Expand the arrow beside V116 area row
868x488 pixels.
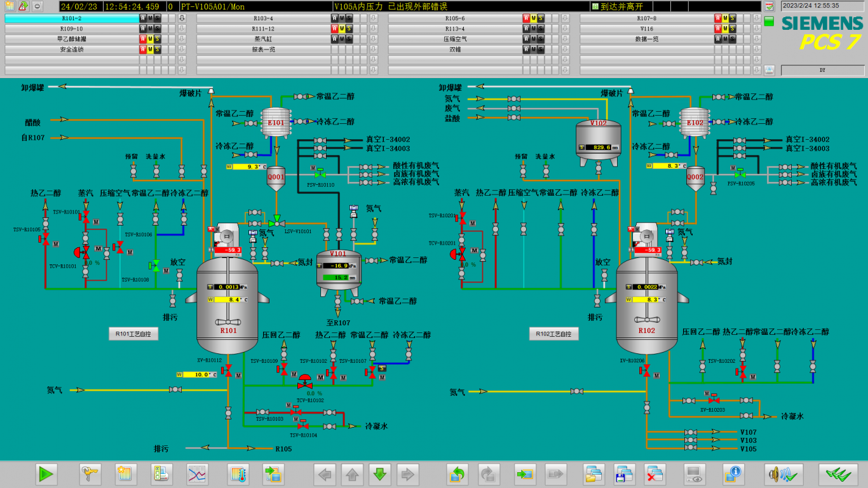[x=757, y=29]
